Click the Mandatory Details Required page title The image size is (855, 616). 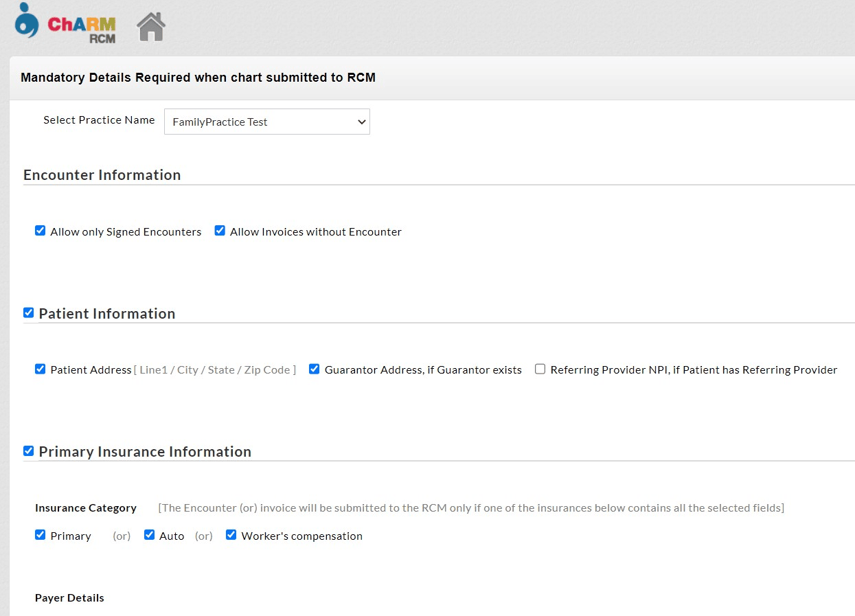click(198, 78)
